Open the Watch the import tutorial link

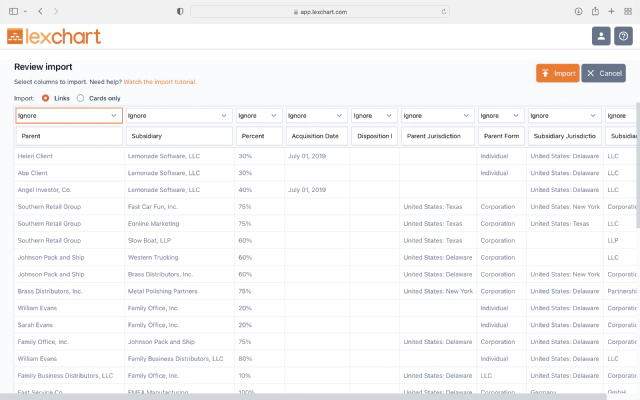(160, 82)
